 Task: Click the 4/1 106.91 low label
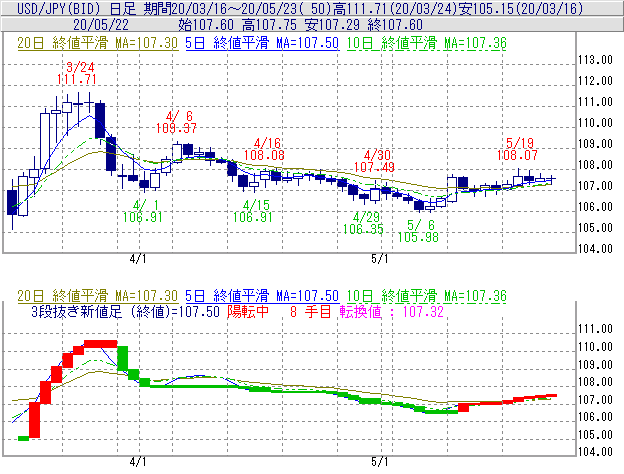pos(142,211)
